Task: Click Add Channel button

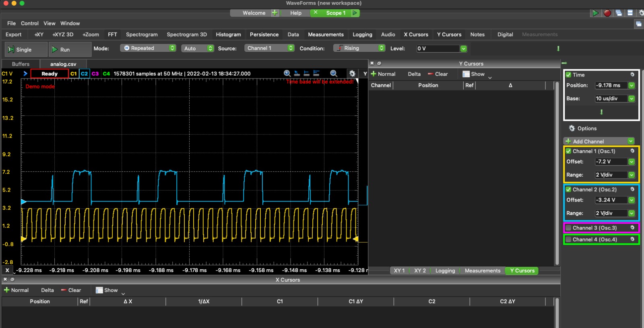Action: (599, 141)
